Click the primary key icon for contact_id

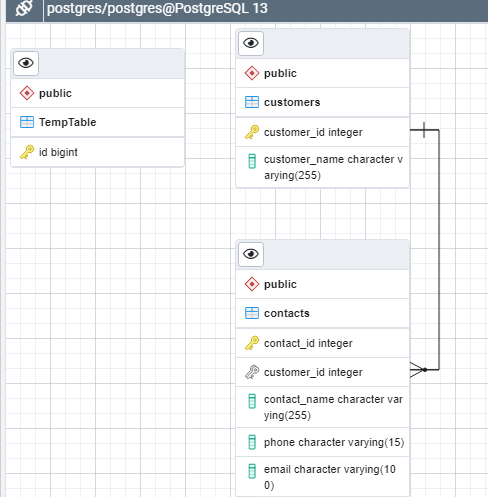coord(252,343)
